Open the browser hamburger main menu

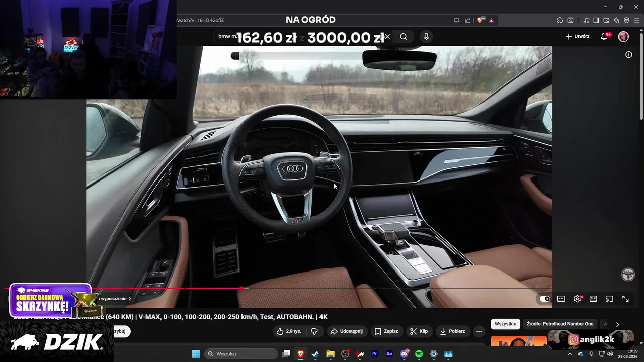636,20
